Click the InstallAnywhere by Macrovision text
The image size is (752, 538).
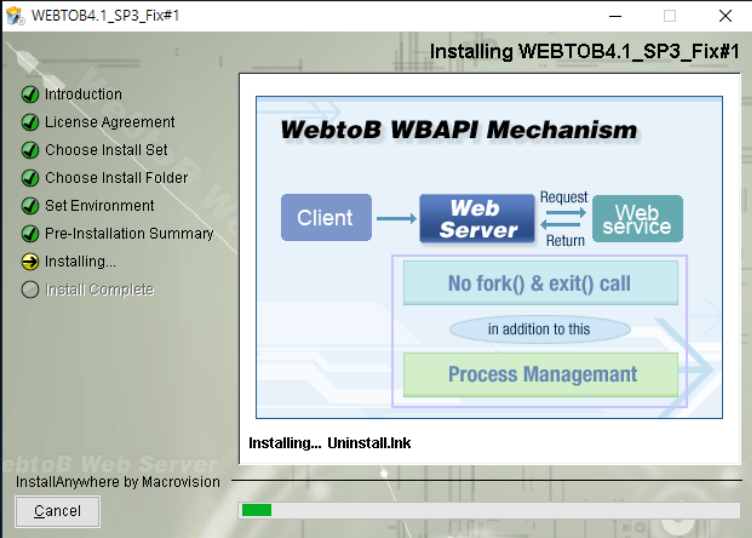point(118,482)
